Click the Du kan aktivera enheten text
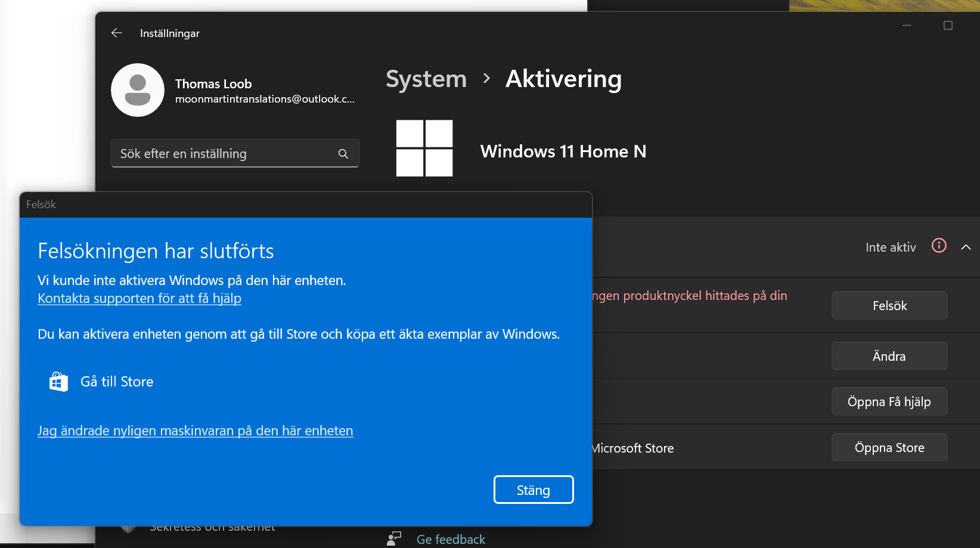Screen dimensions: 980x548 [299, 334]
